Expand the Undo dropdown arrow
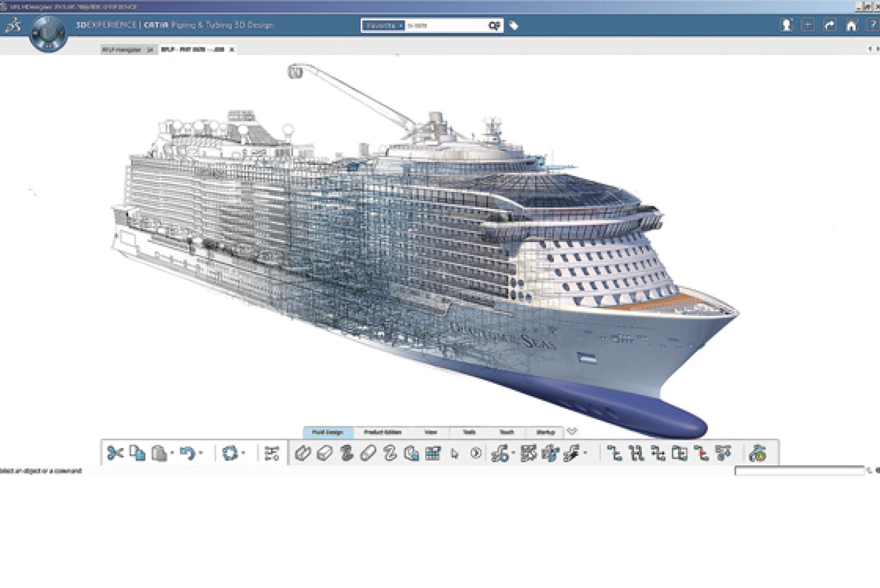 click(x=201, y=453)
